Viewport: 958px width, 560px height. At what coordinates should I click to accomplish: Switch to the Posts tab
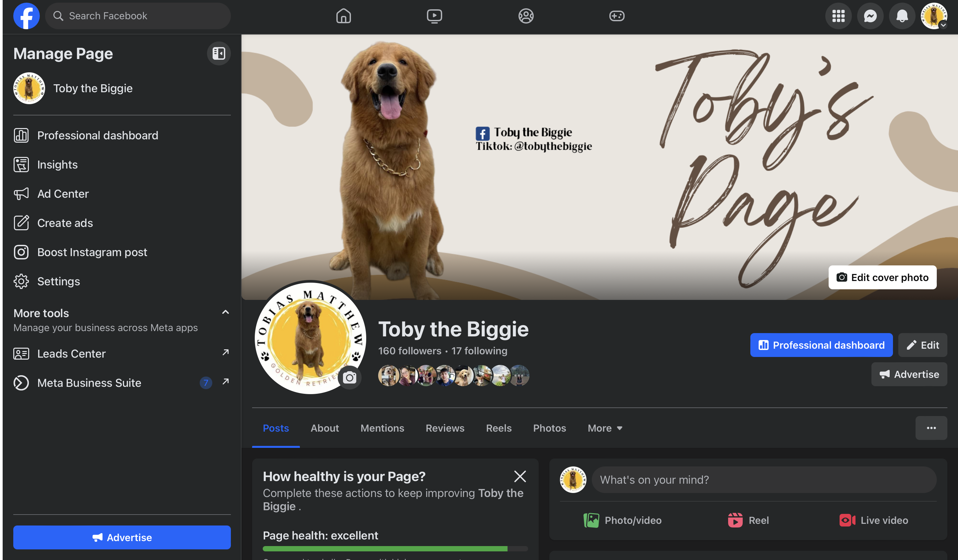coord(276,428)
